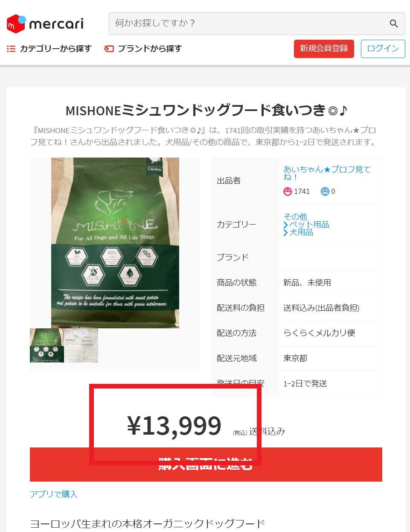Click inside the 何かお探しですか search field
The image size is (410, 532).
247,23
